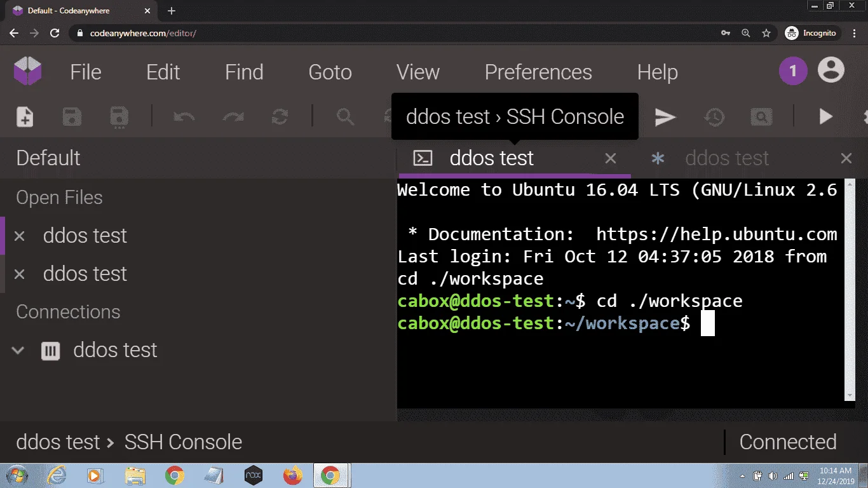Viewport: 868px width, 488px height.
Task: Open Nox app from the taskbar
Action: click(x=254, y=475)
